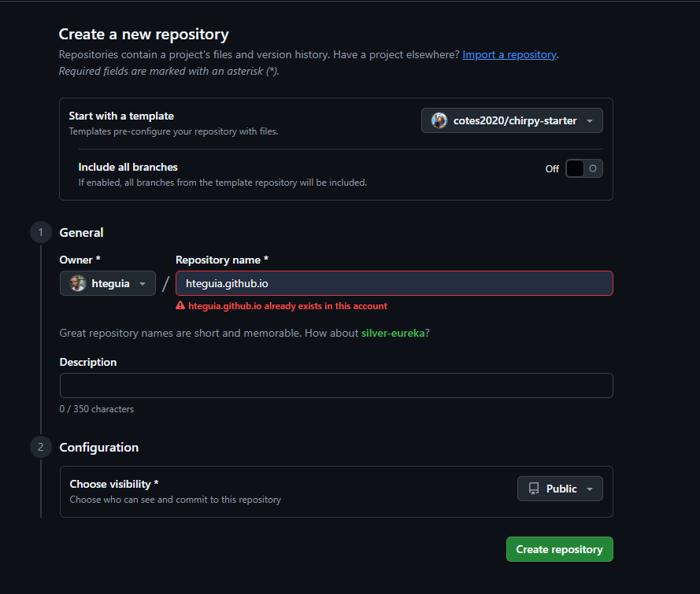Click the 'Description' field label

point(88,362)
